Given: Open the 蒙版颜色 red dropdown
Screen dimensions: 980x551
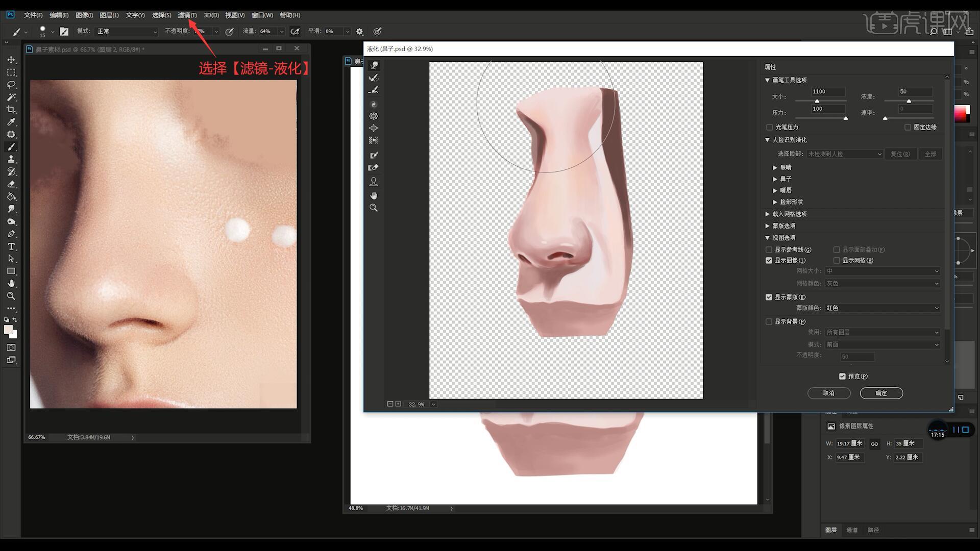Looking at the screenshot, I should [x=883, y=308].
